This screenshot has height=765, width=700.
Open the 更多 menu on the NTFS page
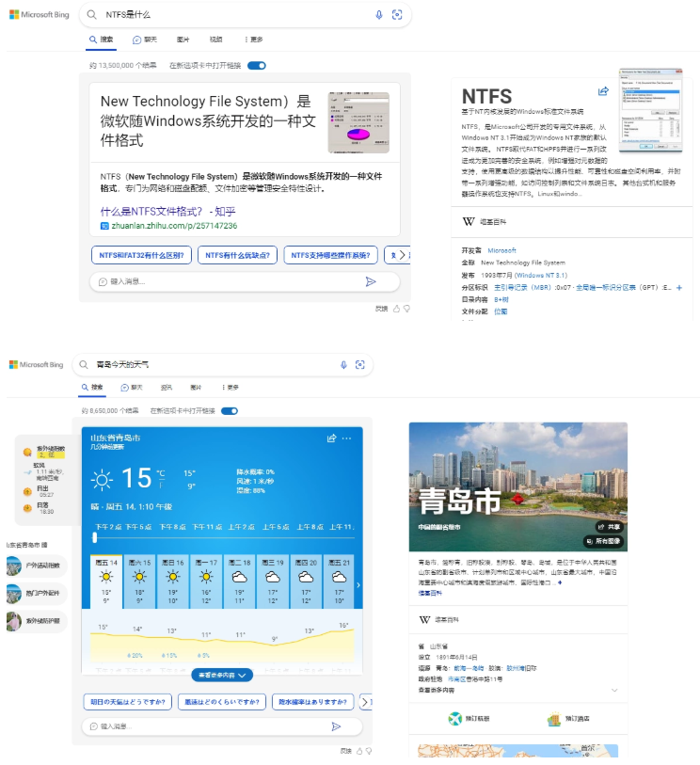254,40
